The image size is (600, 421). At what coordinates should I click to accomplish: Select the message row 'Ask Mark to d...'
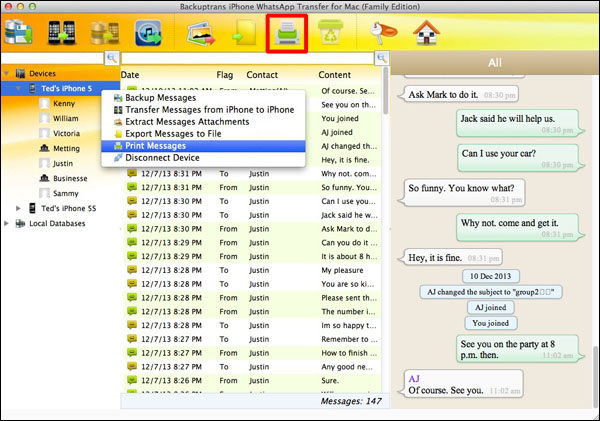252,229
